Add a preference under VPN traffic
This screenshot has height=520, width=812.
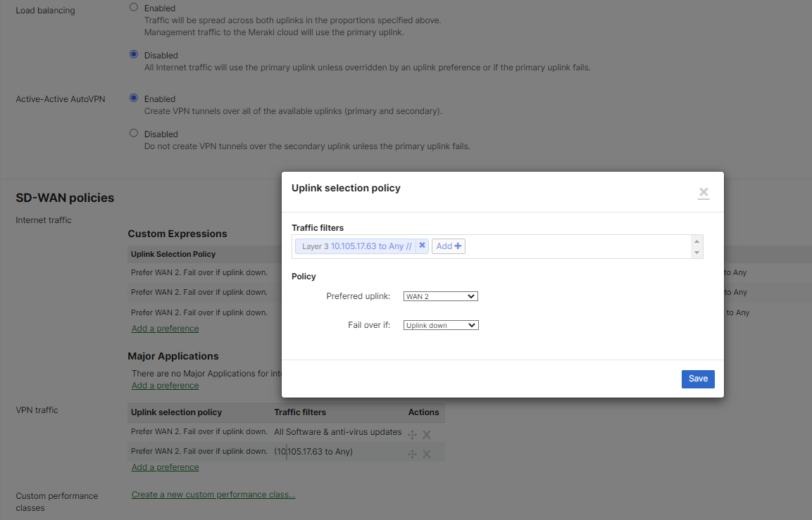(x=165, y=467)
